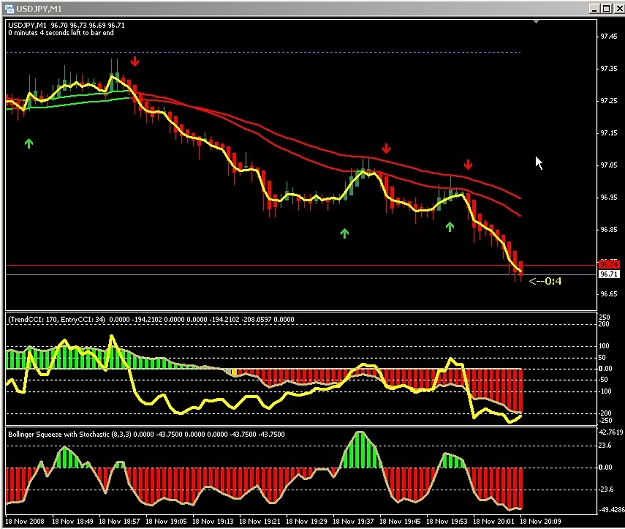625x529 pixels.
Task: Click the '18 Nov 19:37' time label
Action: pos(353,521)
